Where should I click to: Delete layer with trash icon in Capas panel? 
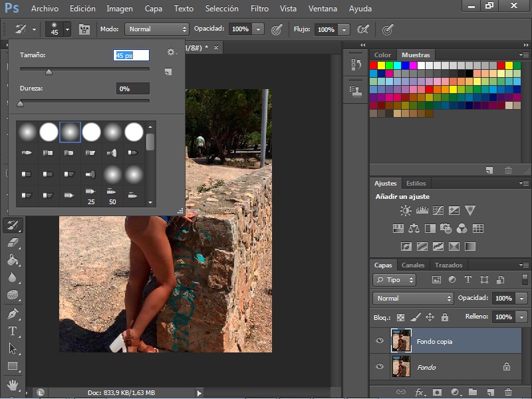coord(508,392)
